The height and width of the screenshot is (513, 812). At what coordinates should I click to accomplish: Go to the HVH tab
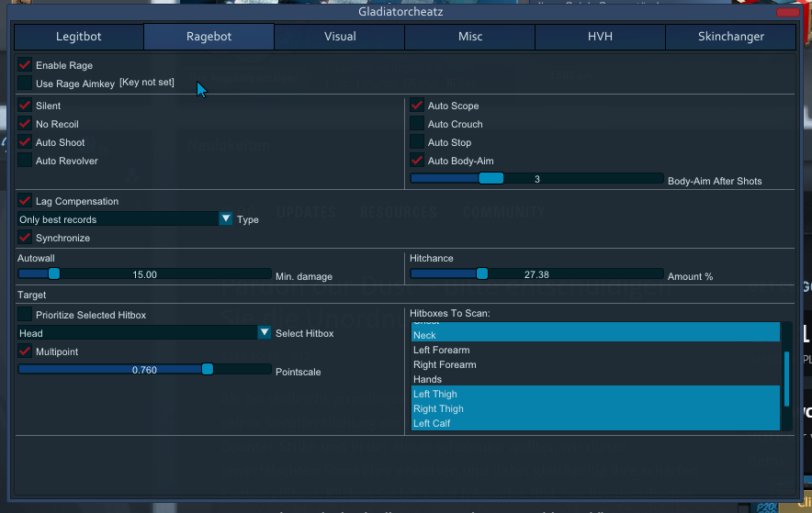tap(600, 37)
